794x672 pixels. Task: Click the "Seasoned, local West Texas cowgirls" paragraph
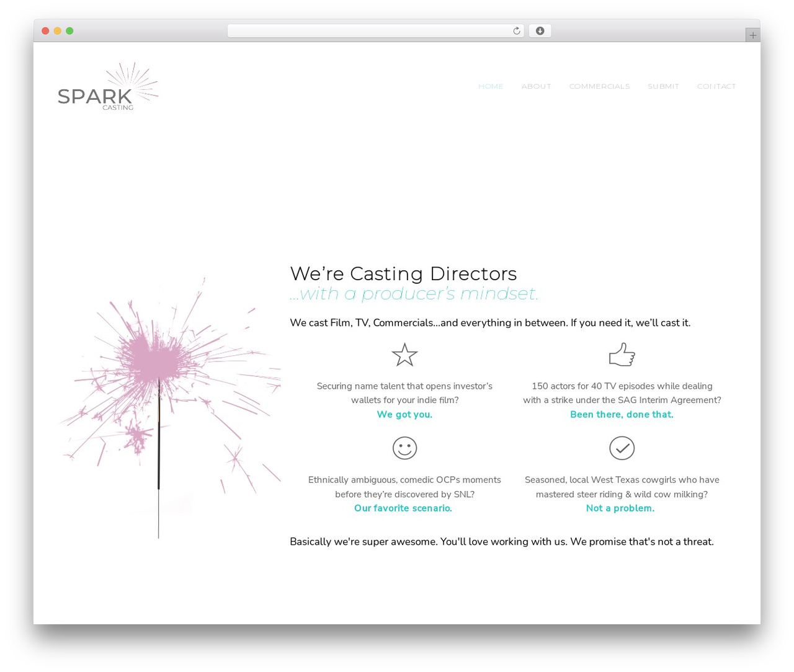(622, 487)
